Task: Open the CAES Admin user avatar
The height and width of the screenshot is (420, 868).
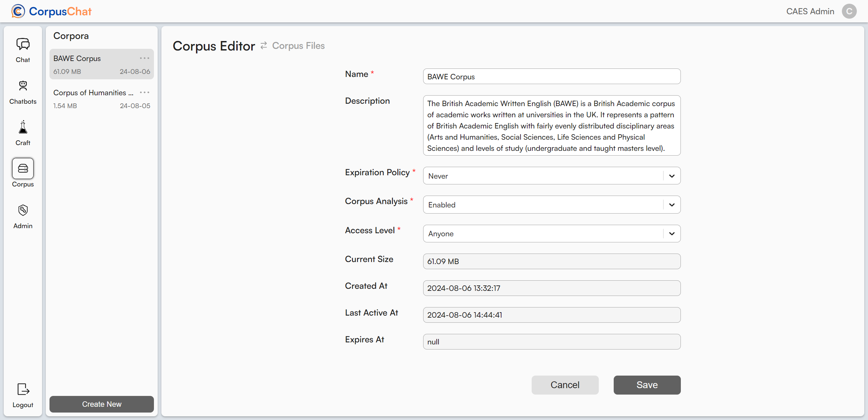Action: click(849, 11)
